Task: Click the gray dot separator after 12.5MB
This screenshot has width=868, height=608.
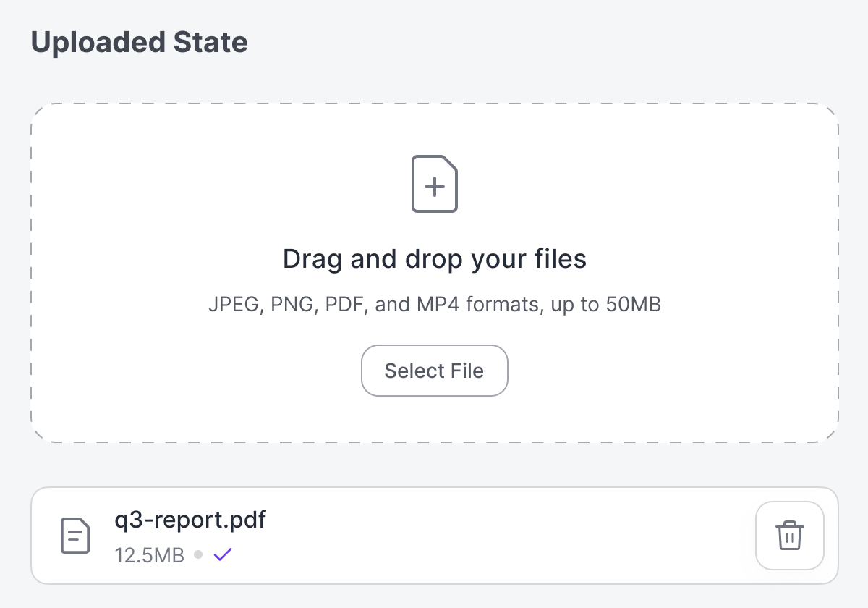Action: 198,555
